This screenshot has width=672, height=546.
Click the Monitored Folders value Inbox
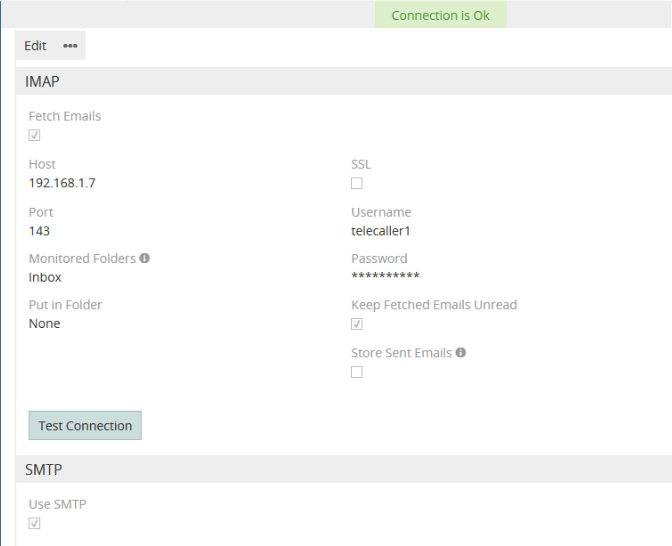pos(45,277)
